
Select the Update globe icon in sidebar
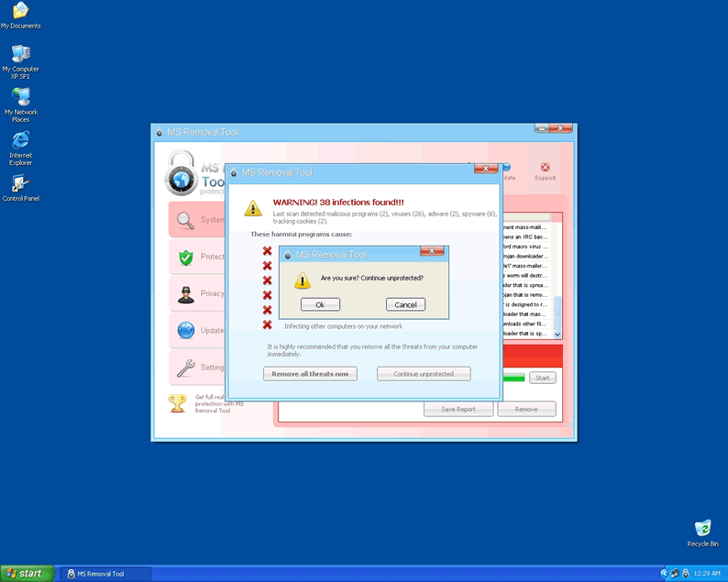[x=186, y=331]
